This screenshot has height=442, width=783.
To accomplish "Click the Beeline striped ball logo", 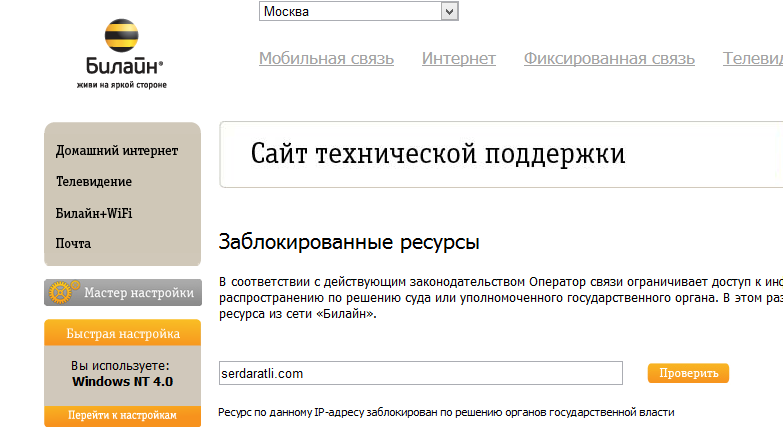I will tap(121, 35).
